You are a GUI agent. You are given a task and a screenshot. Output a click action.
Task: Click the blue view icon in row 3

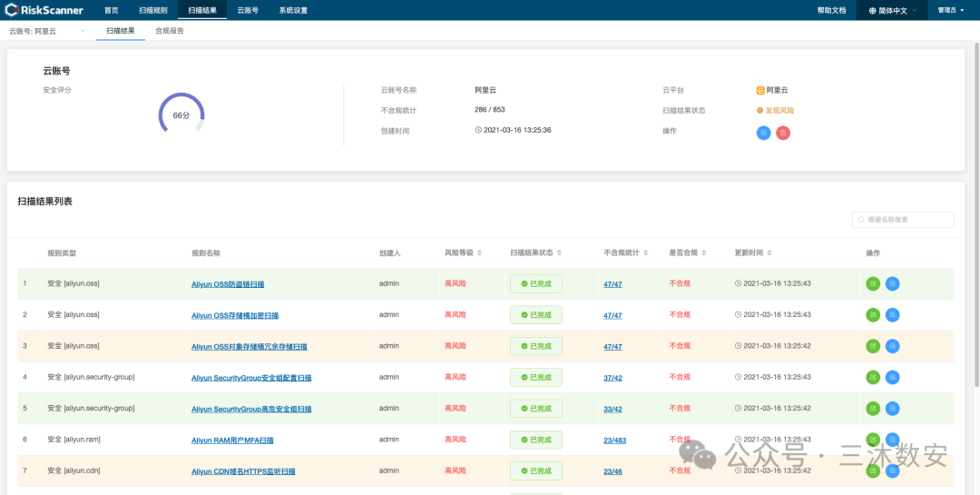[x=893, y=346]
